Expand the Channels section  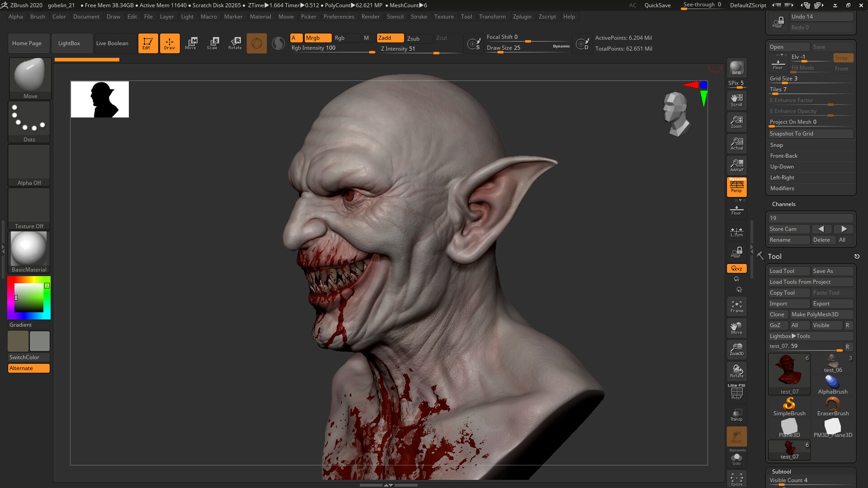pyautogui.click(x=783, y=204)
